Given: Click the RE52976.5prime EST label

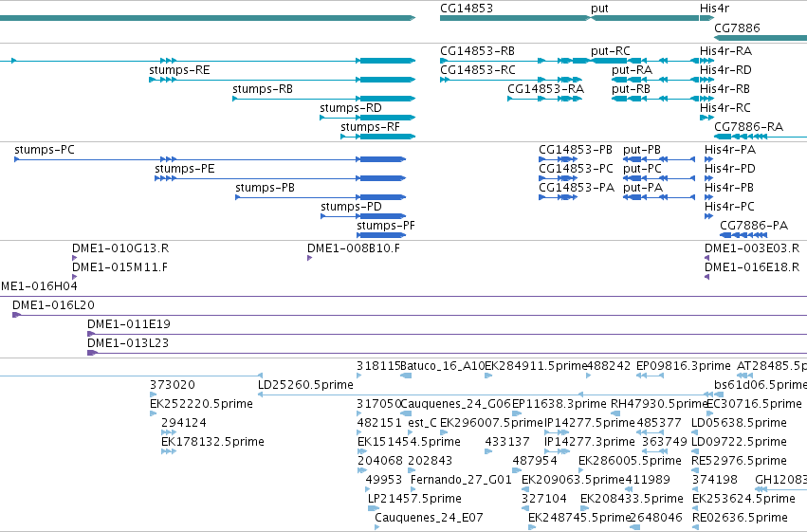Looking at the screenshot, I should pyautogui.click(x=739, y=461).
